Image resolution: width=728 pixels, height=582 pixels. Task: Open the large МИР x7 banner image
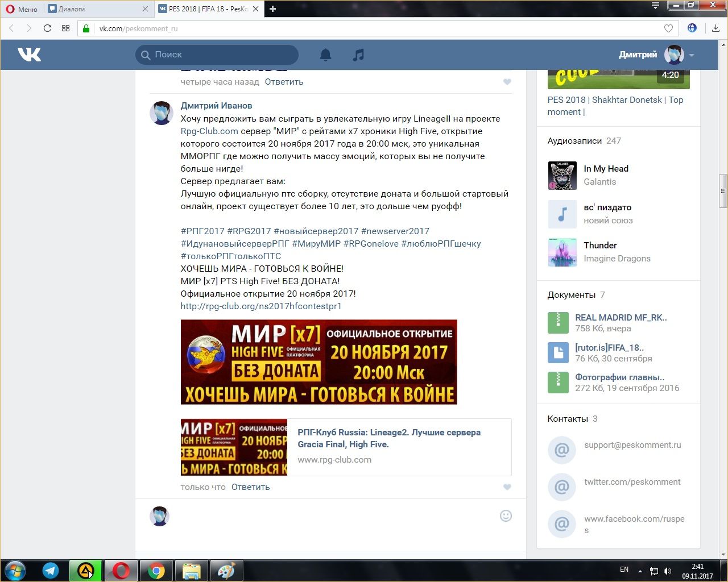click(x=318, y=362)
